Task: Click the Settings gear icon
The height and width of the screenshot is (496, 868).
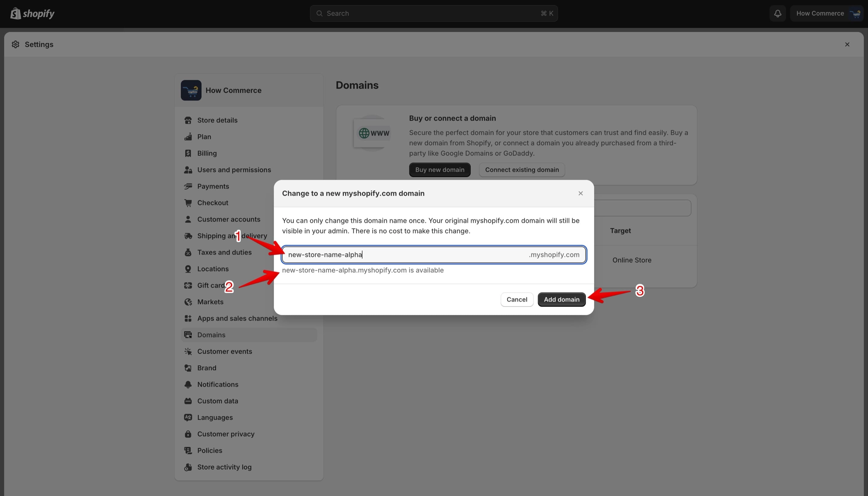Action: tap(15, 44)
